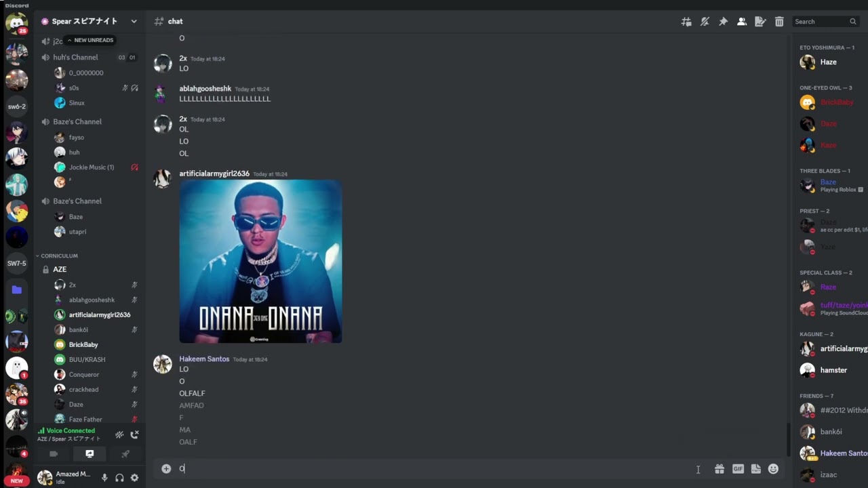Open the Amazed M... user profile panel
This screenshot has height=488, width=868.
(64, 478)
